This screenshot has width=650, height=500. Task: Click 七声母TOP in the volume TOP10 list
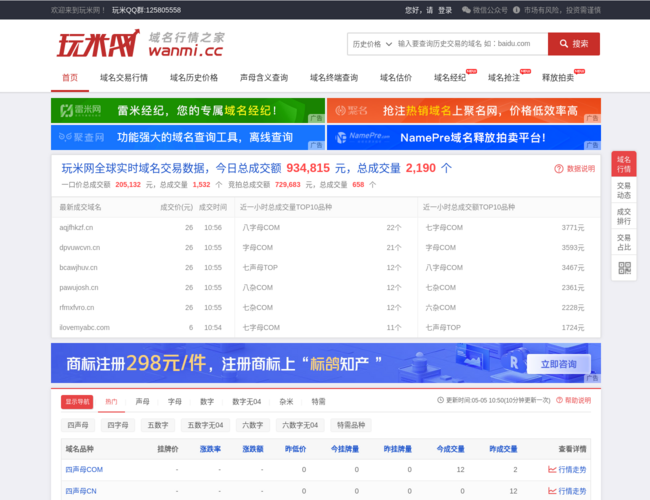260,267
